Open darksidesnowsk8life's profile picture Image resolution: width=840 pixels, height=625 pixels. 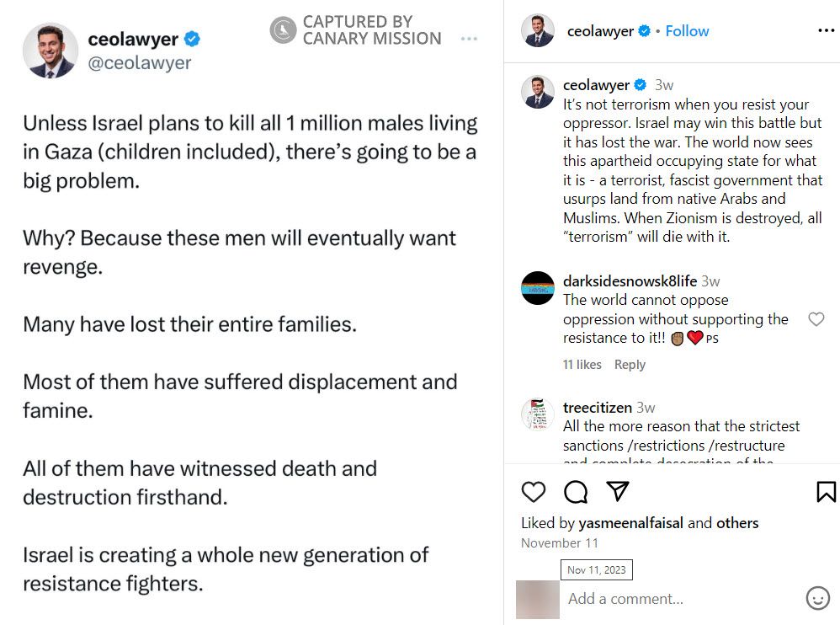click(538, 288)
